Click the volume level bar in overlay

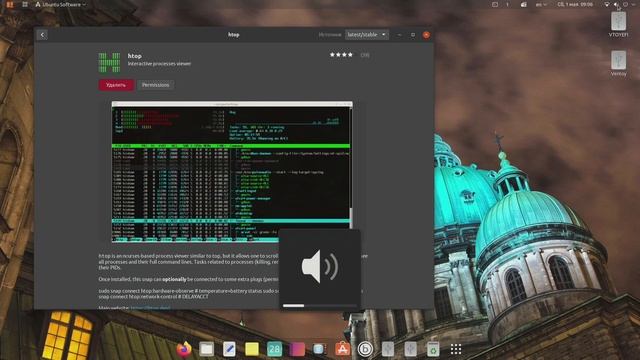pyautogui.click(x=320, y=305)
